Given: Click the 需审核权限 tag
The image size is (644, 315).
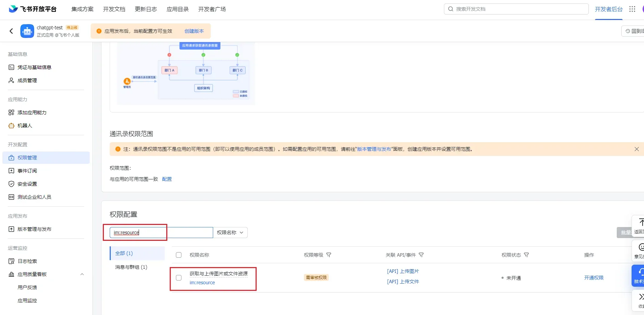Looking at the screenshot, I should (x=316, y=278).
